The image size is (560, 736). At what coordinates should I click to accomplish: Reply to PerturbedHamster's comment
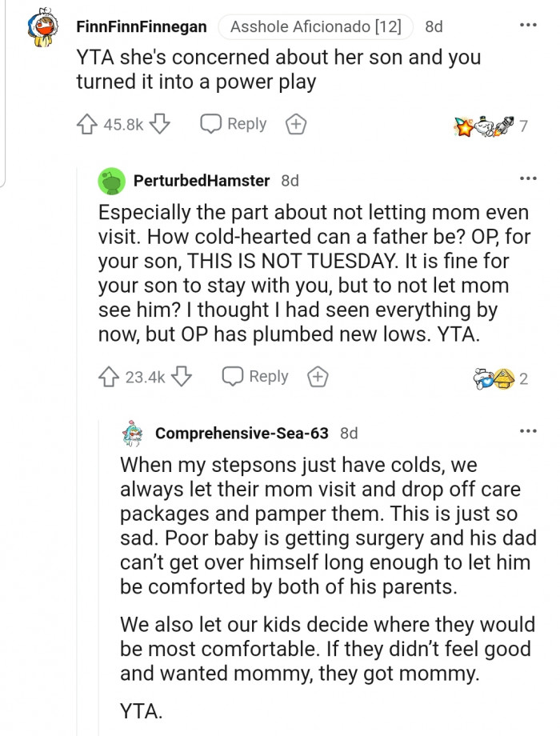254,377
